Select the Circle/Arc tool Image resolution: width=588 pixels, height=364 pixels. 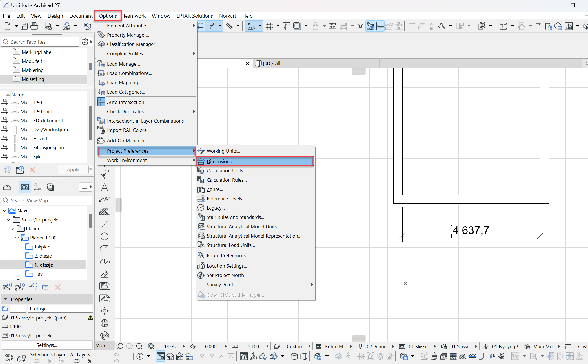click(105, 236)
